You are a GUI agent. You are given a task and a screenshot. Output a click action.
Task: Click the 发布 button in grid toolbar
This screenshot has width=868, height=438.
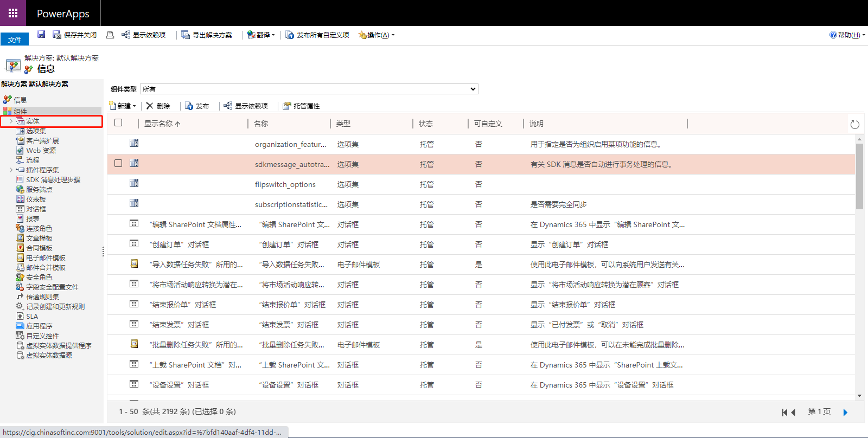[197, 106]
